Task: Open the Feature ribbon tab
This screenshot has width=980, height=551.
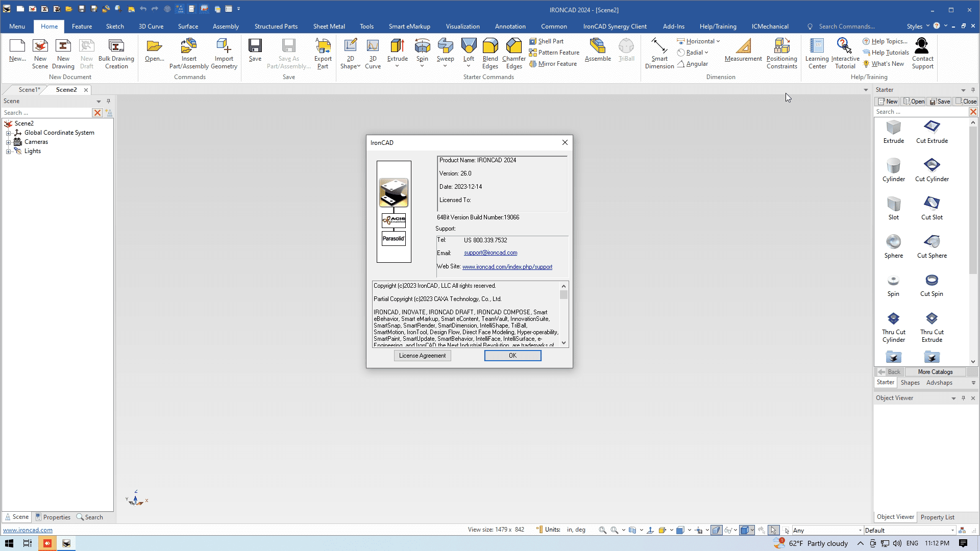Action: [x=82, y=27]
